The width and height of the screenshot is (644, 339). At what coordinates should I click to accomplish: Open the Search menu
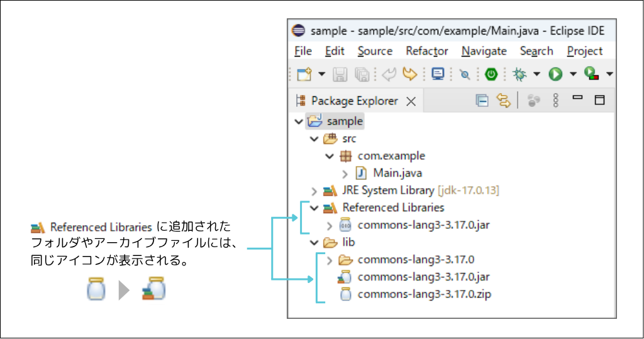click(x=536, y=51)
